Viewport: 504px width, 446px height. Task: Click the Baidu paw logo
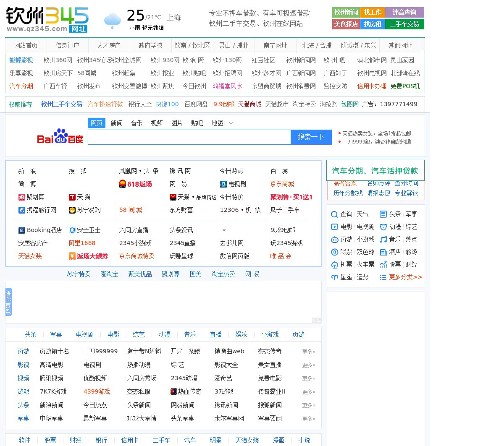pyautogui.click(x=60, y=136)
